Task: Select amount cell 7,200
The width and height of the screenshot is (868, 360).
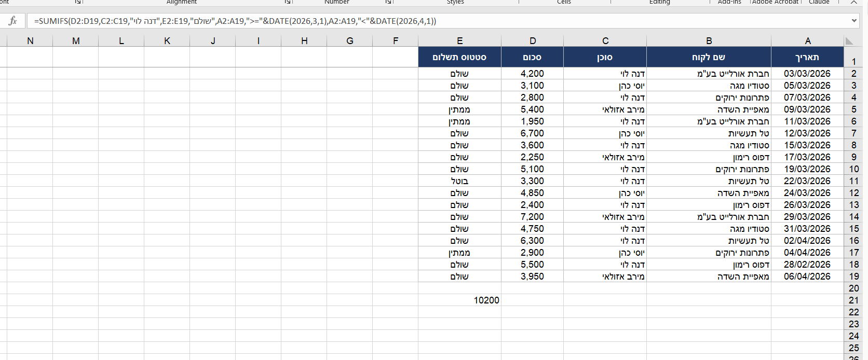Action: (x=533, y=217)
